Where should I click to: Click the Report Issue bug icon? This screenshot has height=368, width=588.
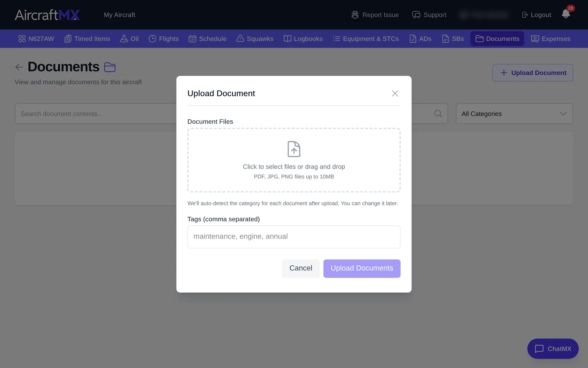[x=355, y=15]
